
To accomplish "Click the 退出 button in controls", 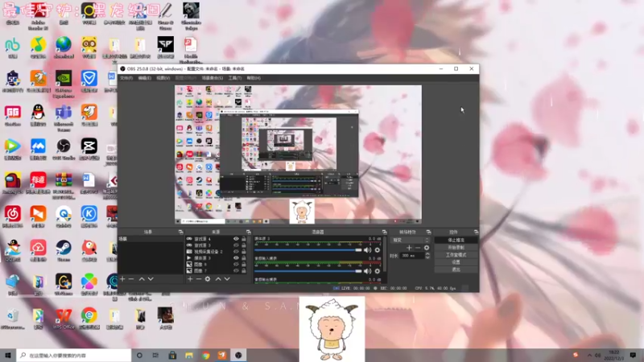I will click(x=456, y=269).
